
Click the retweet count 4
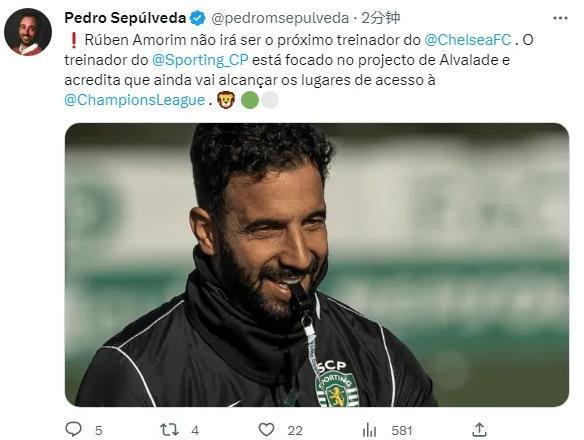tap(195, 431)
